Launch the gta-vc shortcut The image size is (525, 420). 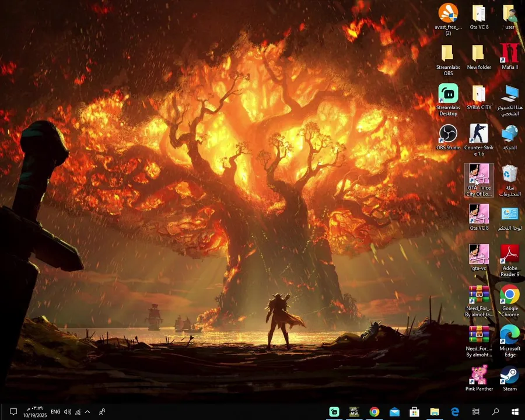479,257
